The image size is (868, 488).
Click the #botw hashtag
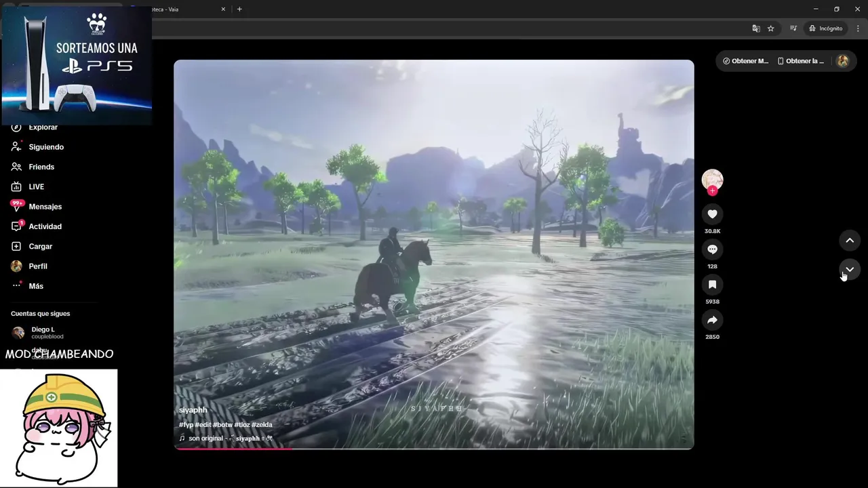(222, 425)
